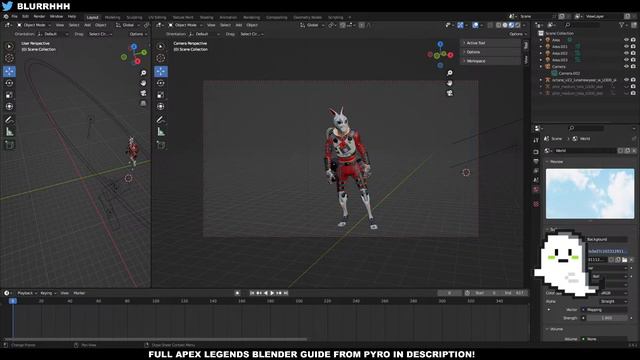Switch to Layout workspace tab
The height and width of the screenshot is (360, 640).
click(93, 17)
